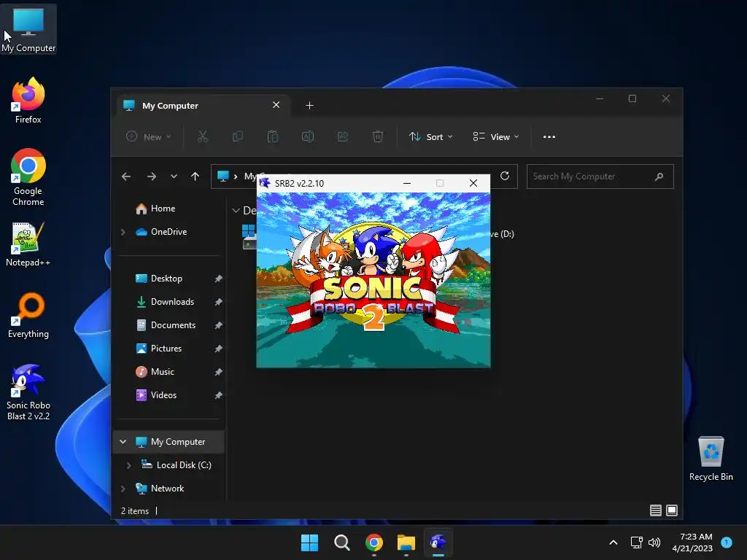
Task: Open taskbar Search
Action: (x=341, y=542)
